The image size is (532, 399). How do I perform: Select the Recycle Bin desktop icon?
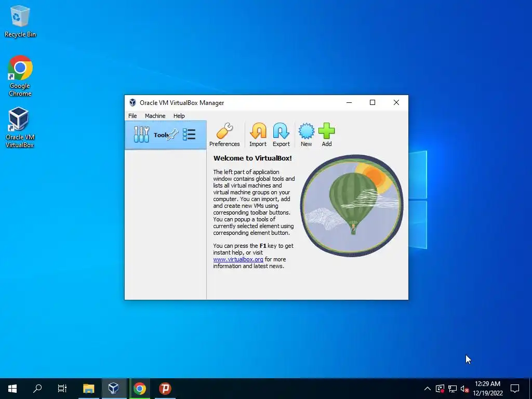(x=20, y=22)
